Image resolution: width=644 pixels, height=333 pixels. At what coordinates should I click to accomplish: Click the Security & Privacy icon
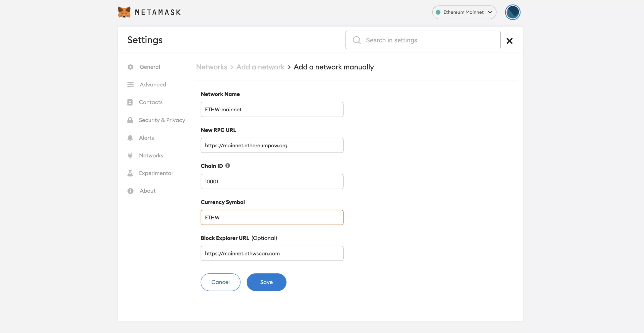pos(130,120)
